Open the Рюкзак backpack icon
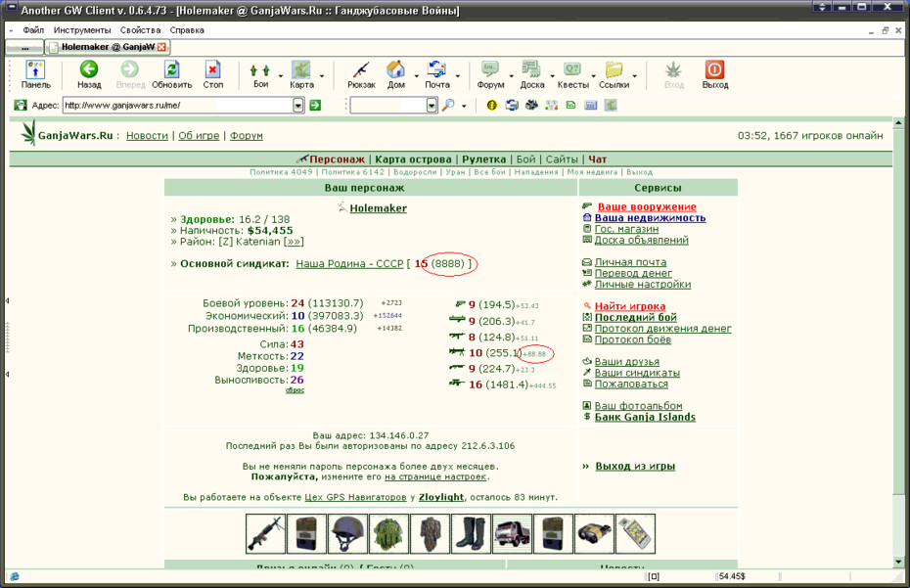This screenshot has width=910, height=588. tap(361, 75)
